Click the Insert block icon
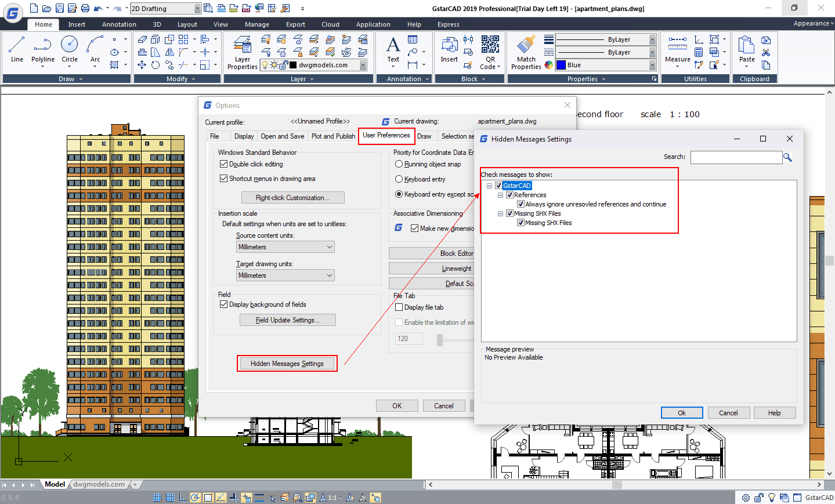 pos(449,49)
